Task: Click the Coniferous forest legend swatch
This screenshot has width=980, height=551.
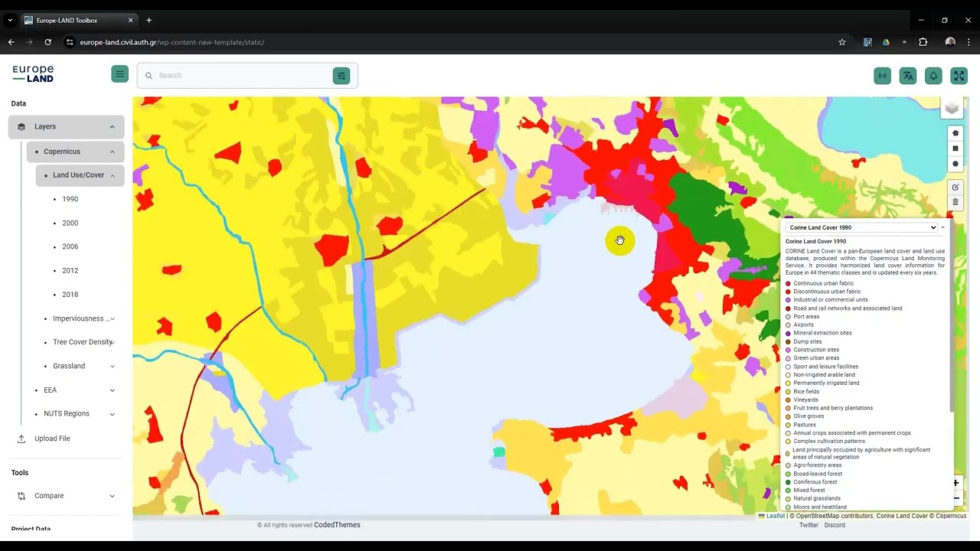Action: [x=788, y=482]
